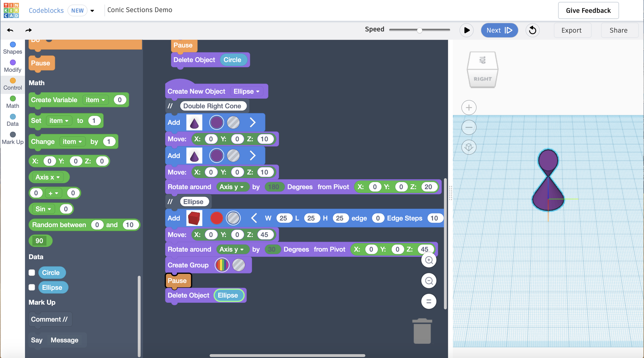The height and width of the screenshot is (358, 644).
Task: Select the Modify blocks category
Action: pyautogui.click(x=12, y=66)
